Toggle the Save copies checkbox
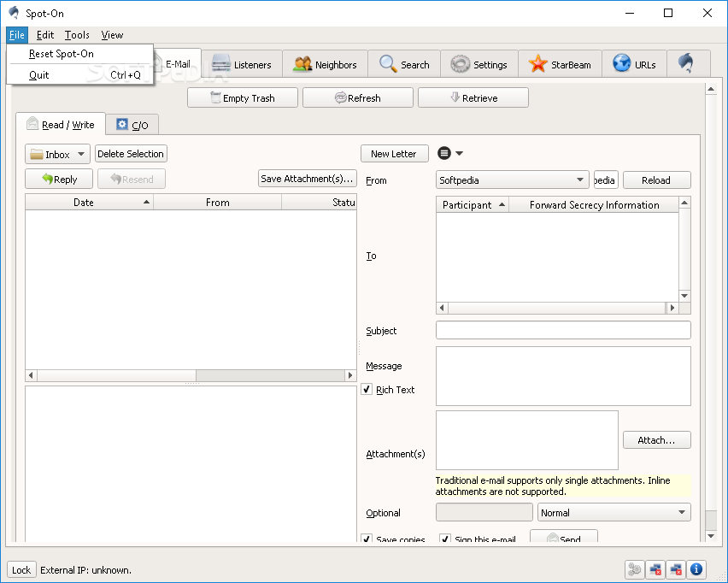728x583 pixels. pyautogui.click(x=367, y=539)
